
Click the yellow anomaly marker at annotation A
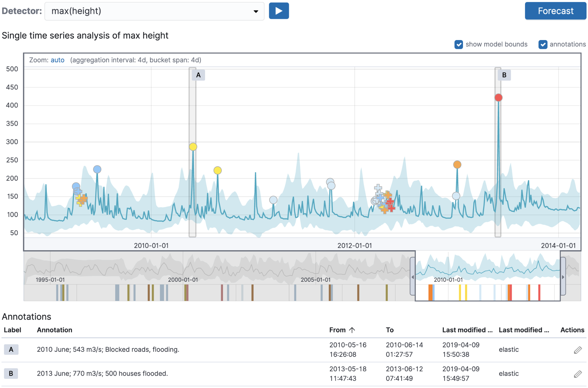193,147
